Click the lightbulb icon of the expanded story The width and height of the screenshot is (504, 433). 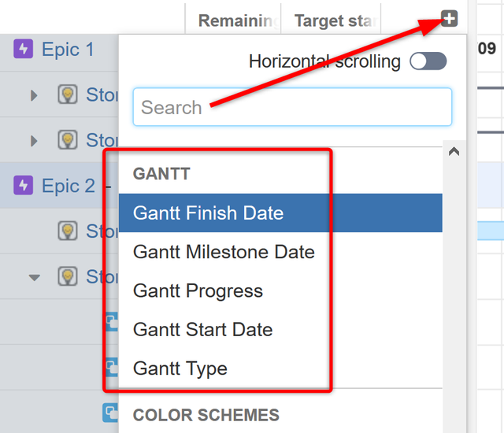click(x=68, y=276)
